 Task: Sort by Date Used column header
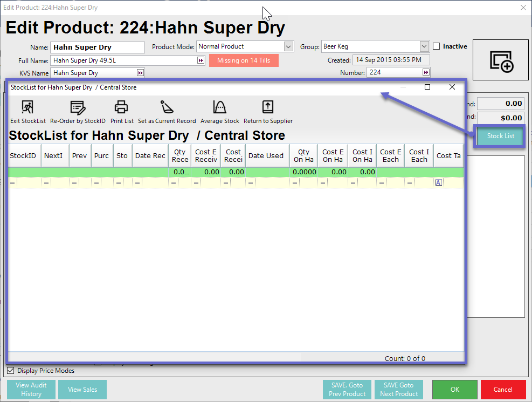point(267,155)
